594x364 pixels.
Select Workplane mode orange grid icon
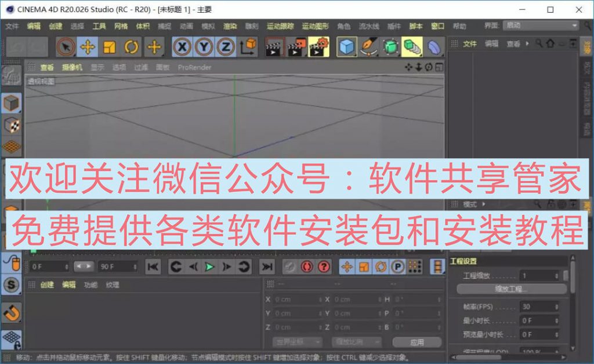coord(12,147)
